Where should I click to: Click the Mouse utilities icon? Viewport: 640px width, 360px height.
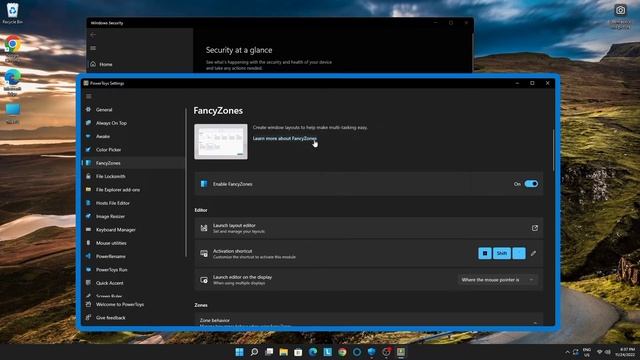point(88,243)
